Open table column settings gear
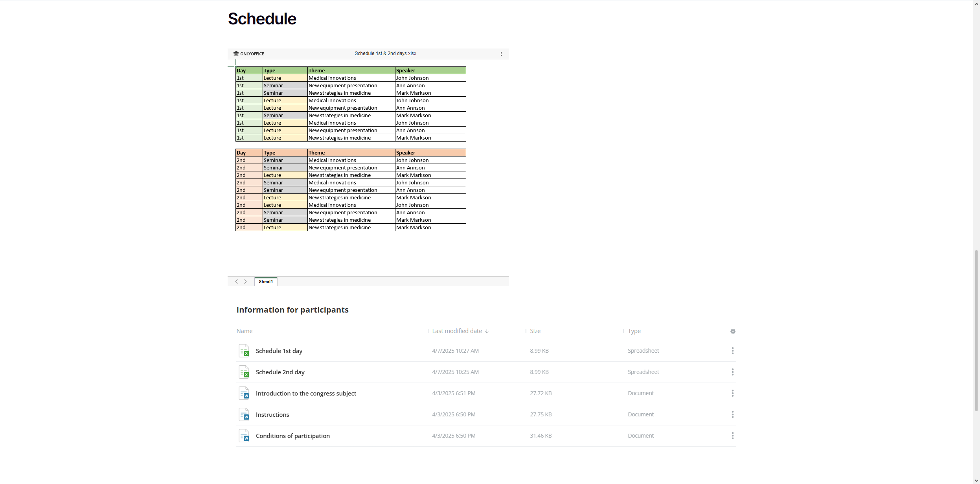 pyautogui.click(x=733, y=331)
